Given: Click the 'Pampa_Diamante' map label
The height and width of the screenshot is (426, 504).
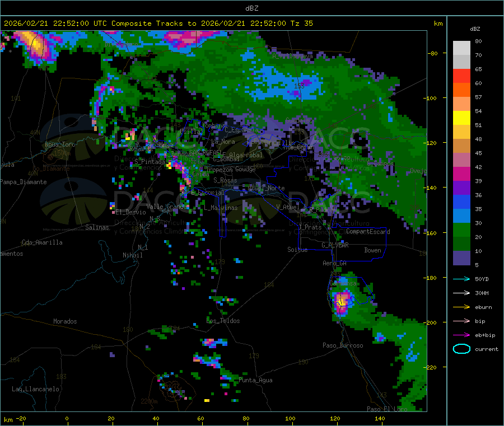Looking at the screenshot, I should [x=24, y=182].
